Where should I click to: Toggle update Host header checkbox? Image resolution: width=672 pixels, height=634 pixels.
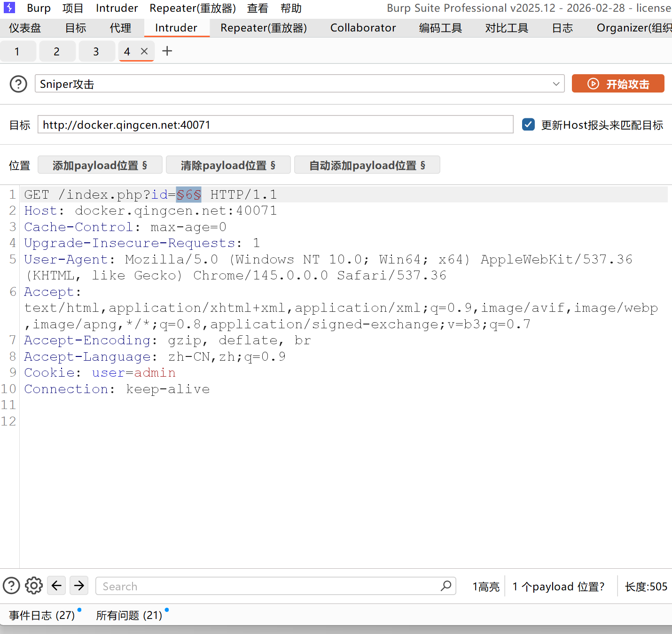point(528,124)
